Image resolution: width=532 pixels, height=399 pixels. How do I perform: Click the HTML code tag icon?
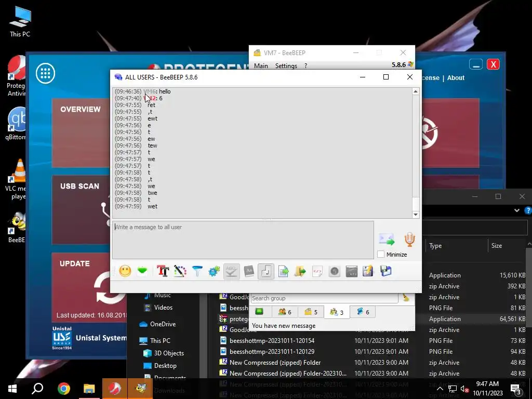pyautogui.click(x=317, y=271)
